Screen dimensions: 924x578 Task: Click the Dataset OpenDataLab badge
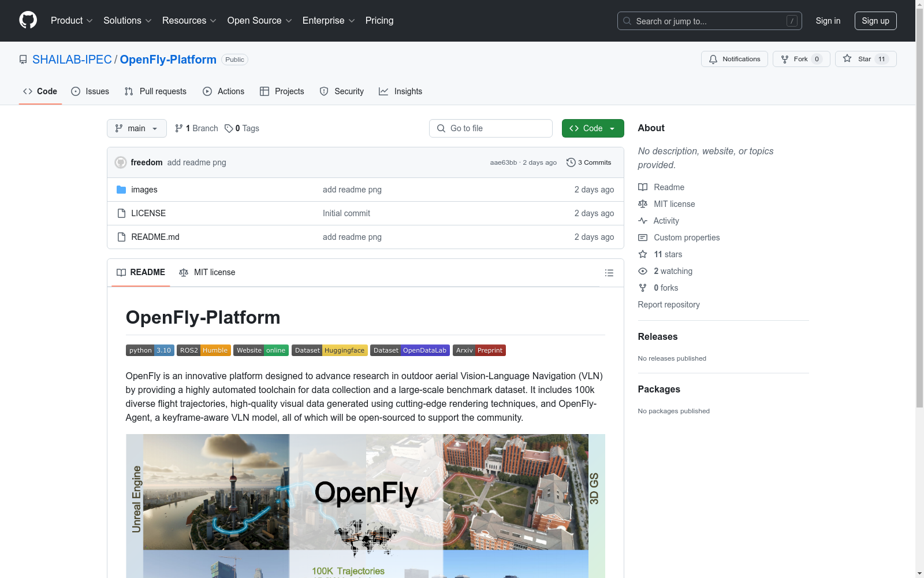pos(410,350)
